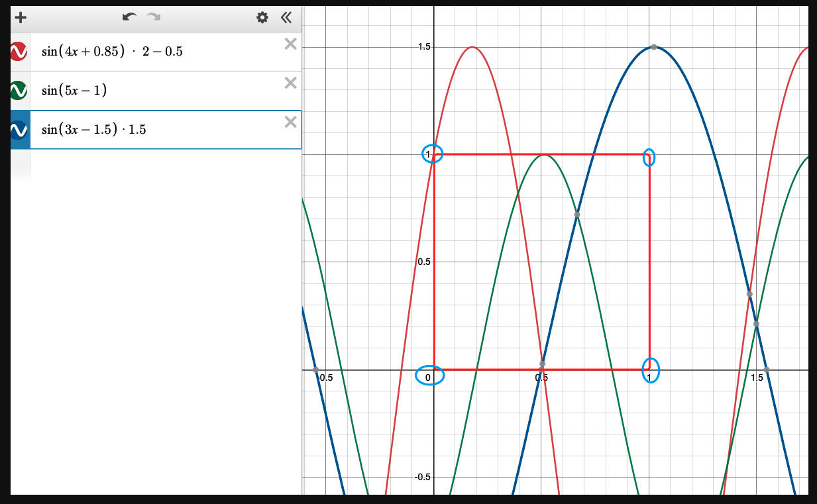Click the -0.5 label on the y-axis
Screen dimensions: 817x504
pyautogui.click(x=422, y=477)
